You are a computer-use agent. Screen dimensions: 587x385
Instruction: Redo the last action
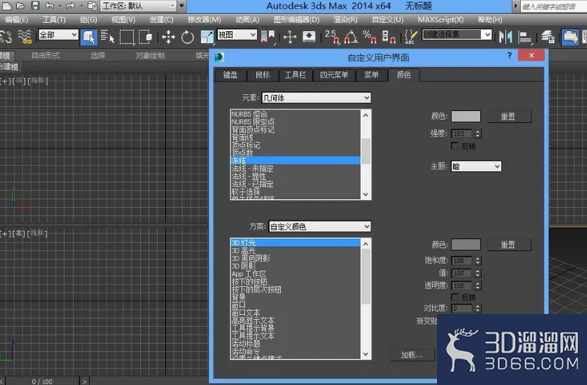tap(70, 6)
